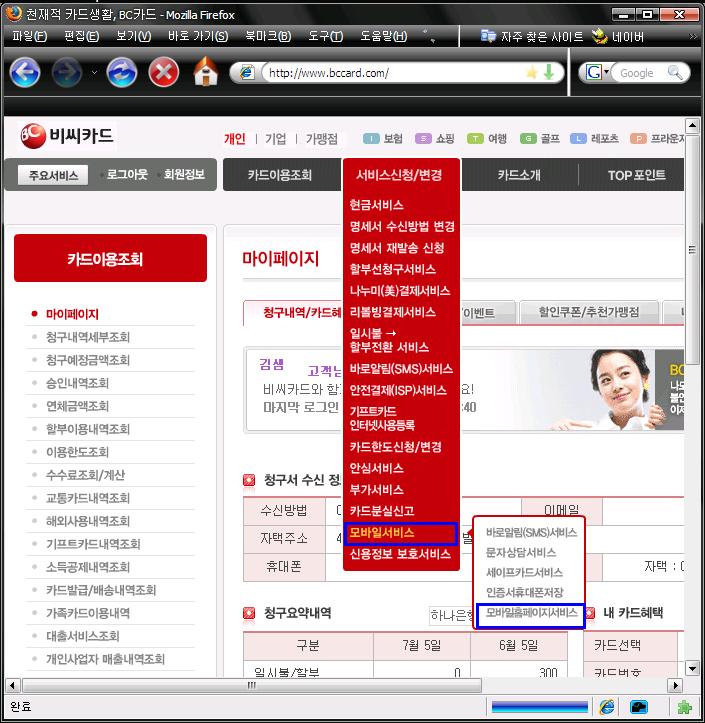
Task: Reload the page with the refresh icon
Action: pos(122,72)
